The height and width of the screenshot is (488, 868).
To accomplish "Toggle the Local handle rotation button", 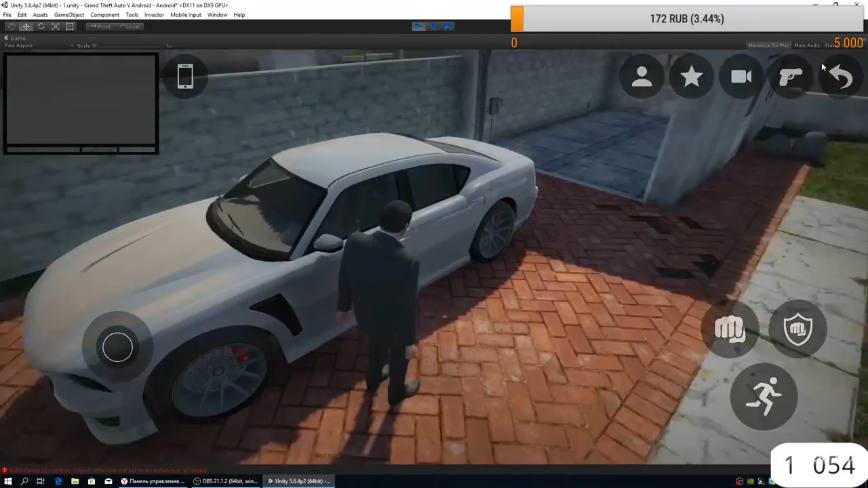I will [130, 26].
